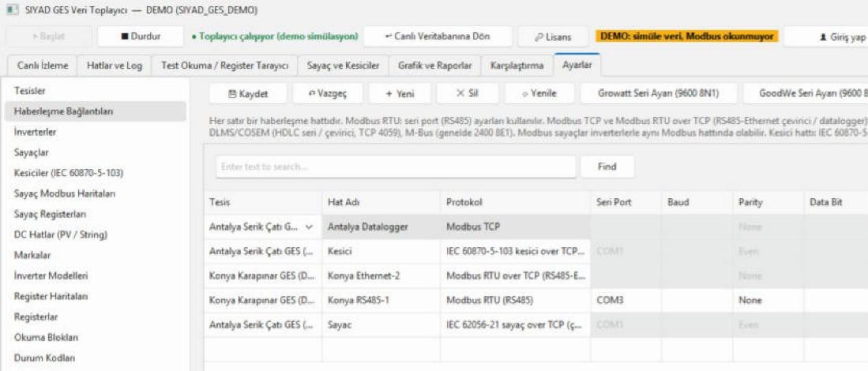This screenshot has height=371, width=868.
Task: Click the Find button
Action: 607,167
